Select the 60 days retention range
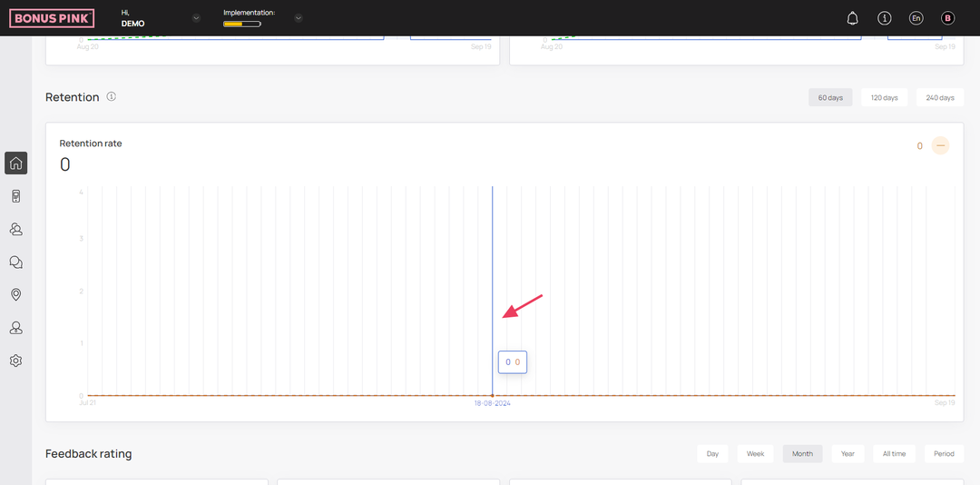 830,97
